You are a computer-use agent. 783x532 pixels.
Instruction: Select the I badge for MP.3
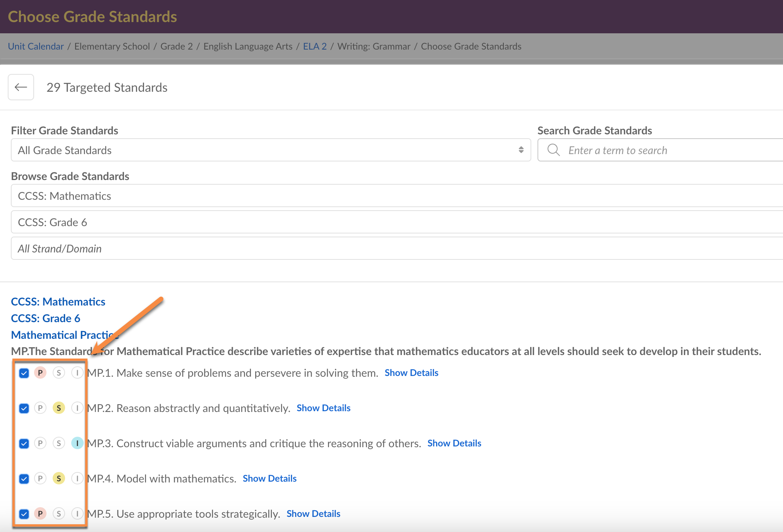click(77, 443)
